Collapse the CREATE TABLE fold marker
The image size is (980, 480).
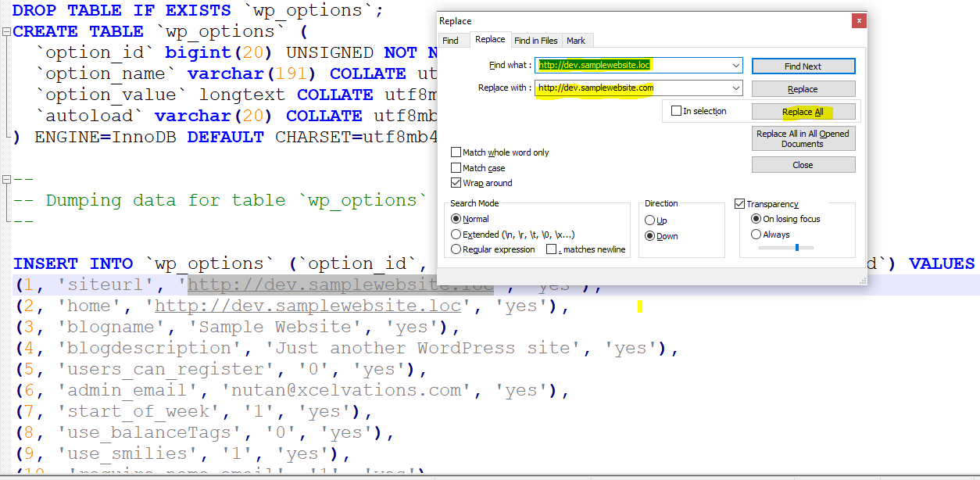click(6, 32)
